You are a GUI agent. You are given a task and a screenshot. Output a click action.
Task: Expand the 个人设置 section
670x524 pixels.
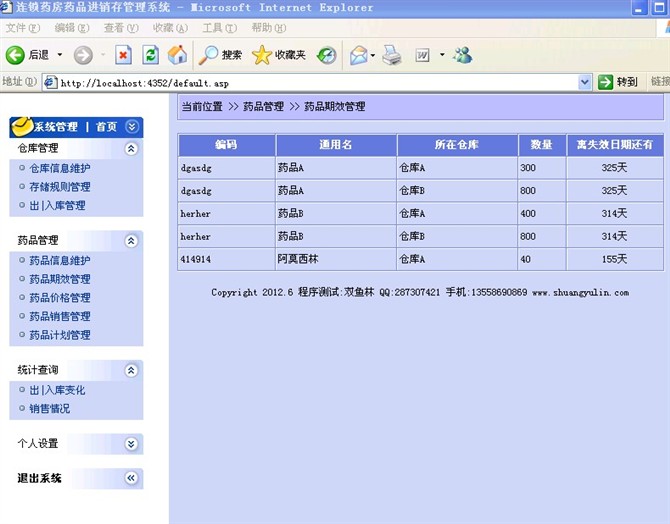click(131, 444)
